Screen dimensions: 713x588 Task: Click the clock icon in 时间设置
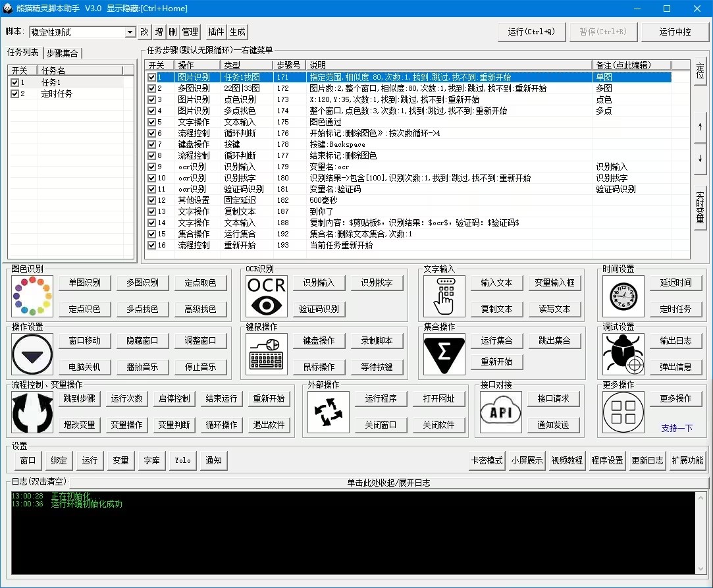click(x=622, y=296)
